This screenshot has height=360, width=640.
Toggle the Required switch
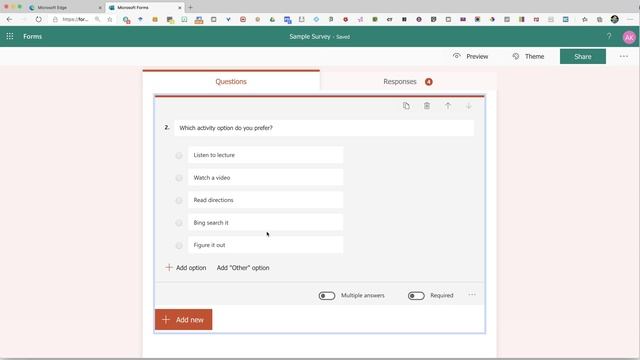[x=416, y=296]
